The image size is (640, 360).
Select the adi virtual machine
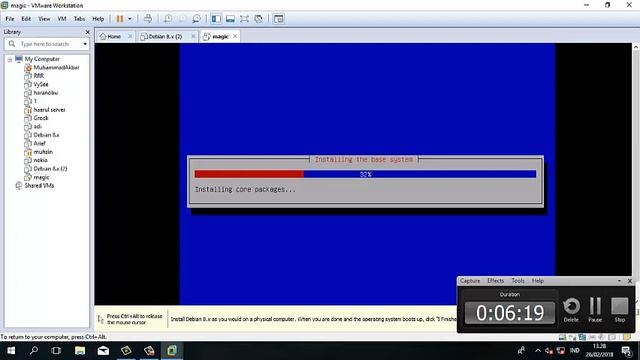click(x=37, y=127)
